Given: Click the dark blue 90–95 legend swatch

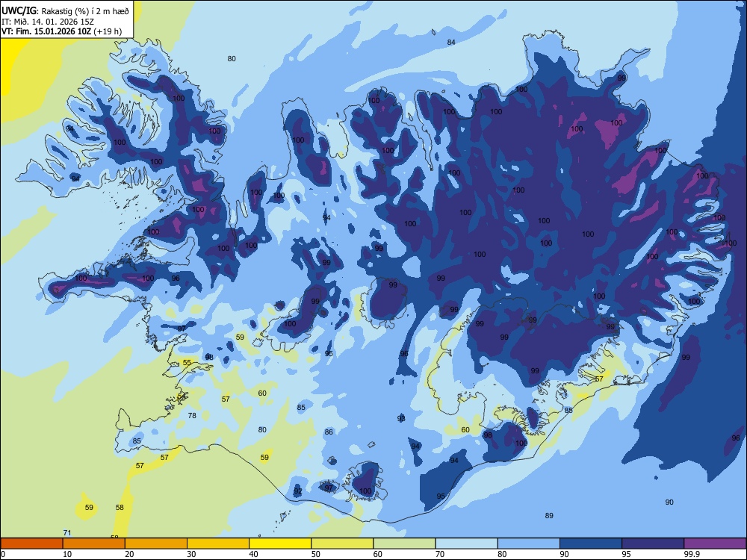Looking at the screenshot, I should [591, 544].
